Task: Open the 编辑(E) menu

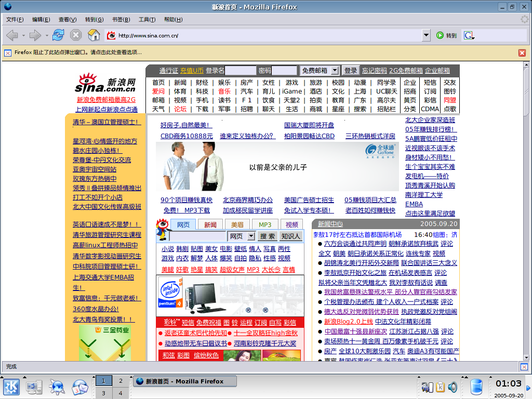Action: [x=41, y=19]
